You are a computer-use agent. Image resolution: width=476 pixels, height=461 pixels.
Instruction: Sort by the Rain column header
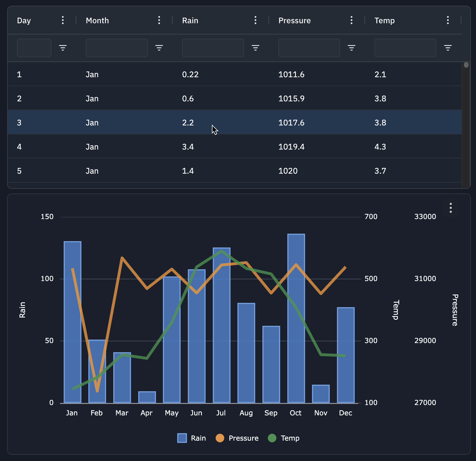point(190,21)
